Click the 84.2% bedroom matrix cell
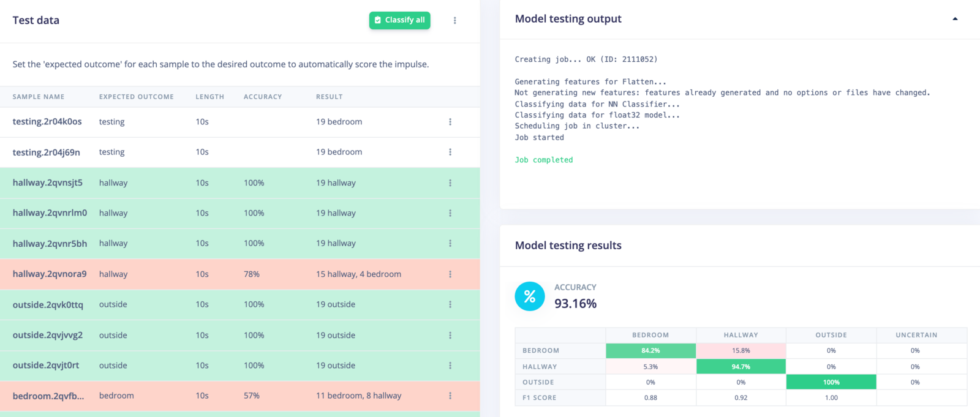980x417 pixels. pyautogui.click(x=650, y=351)
